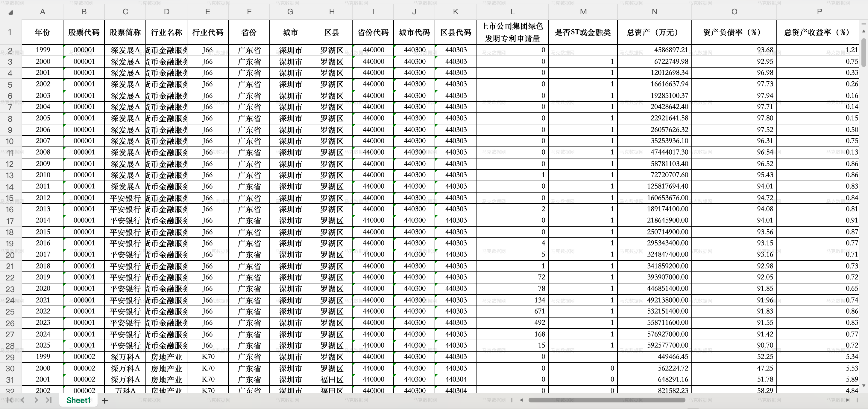This screenshot has width=868, height=409.
Task: Click next sheet navigation arrow
Action: coord(36,400)
